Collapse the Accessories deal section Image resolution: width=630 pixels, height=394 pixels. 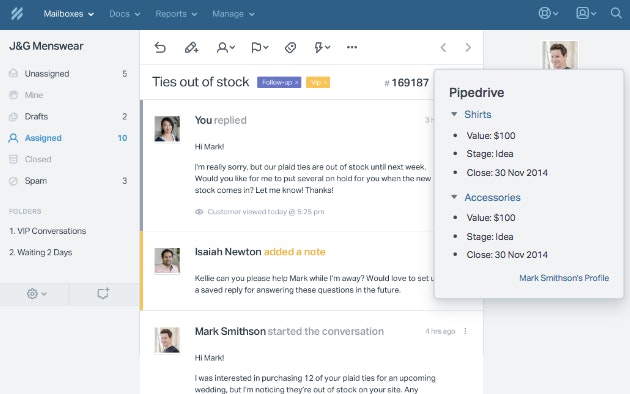pos(454,197)
